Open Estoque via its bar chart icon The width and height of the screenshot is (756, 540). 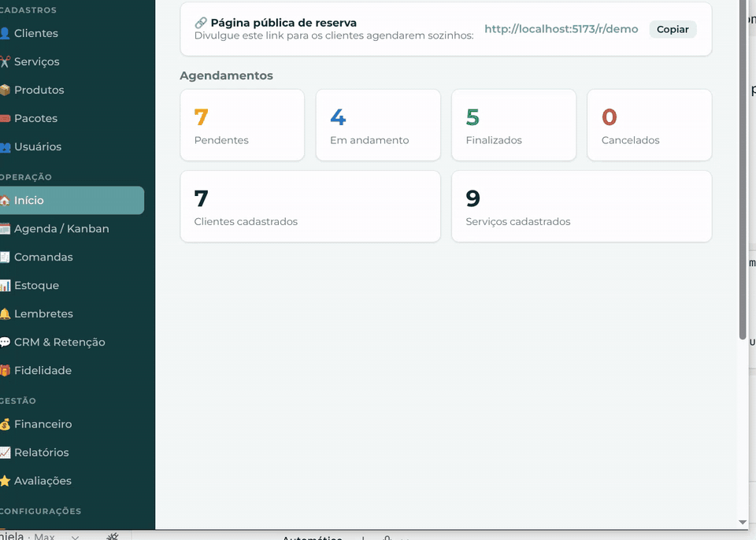(x=5, y=286)
